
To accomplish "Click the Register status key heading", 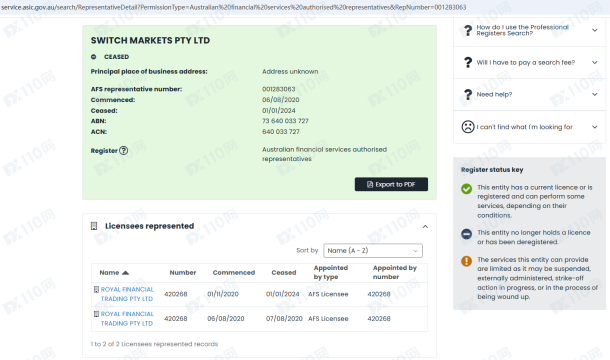I will click(x=492, y=170).
